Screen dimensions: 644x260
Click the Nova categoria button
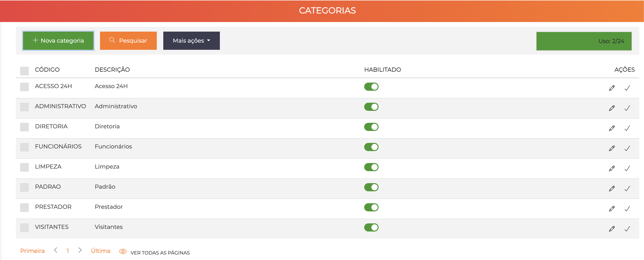[58, 40]
